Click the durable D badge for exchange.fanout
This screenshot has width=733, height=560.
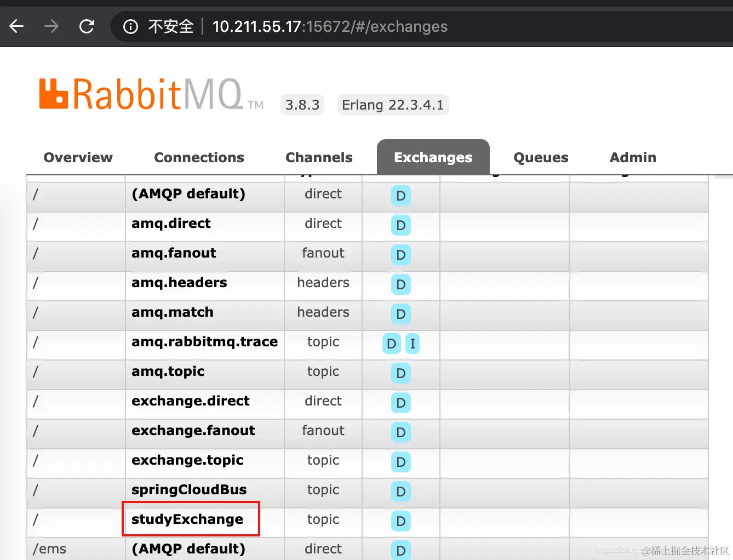pyautogui.click(x=401, y=432)
